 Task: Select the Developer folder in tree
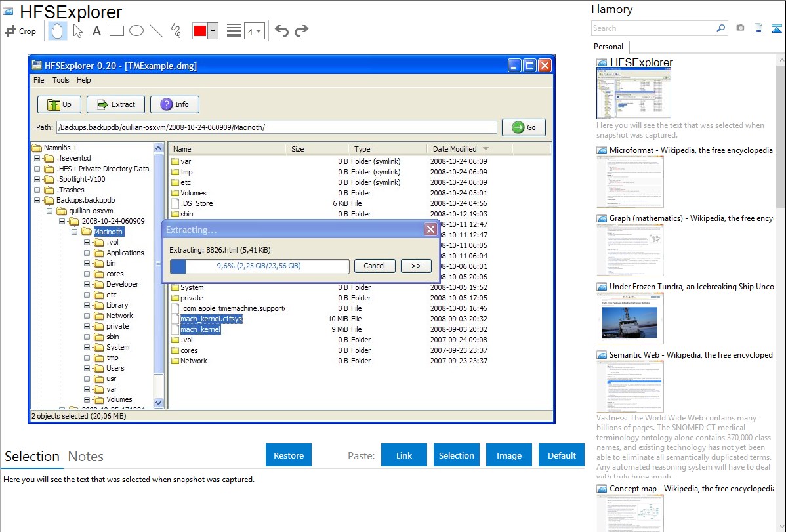point(122,284)
